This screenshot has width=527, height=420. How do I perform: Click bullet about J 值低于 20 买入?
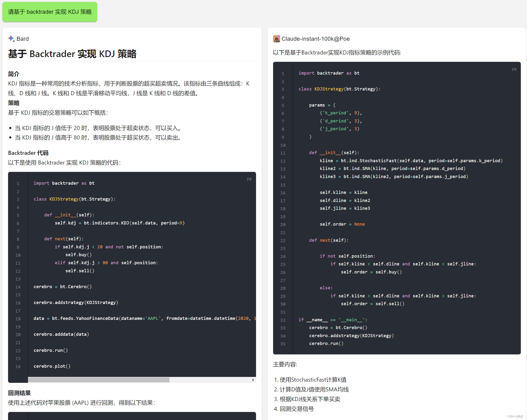click(x=98, y=128)
